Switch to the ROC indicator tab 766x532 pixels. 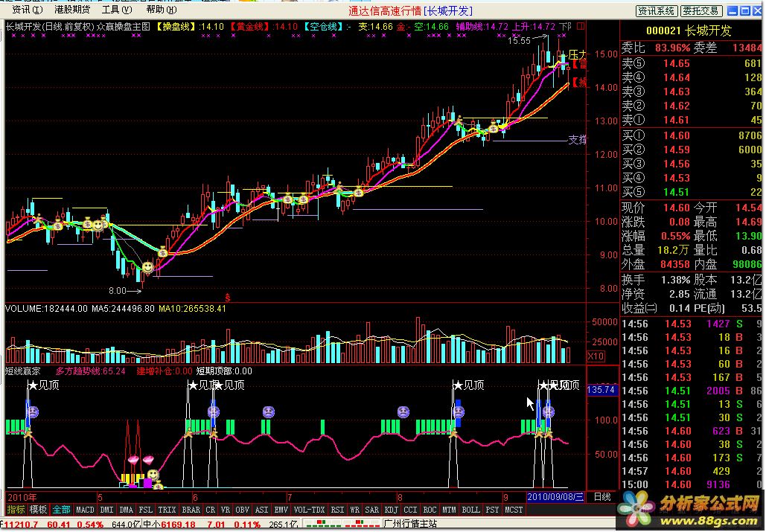point(430,510)
